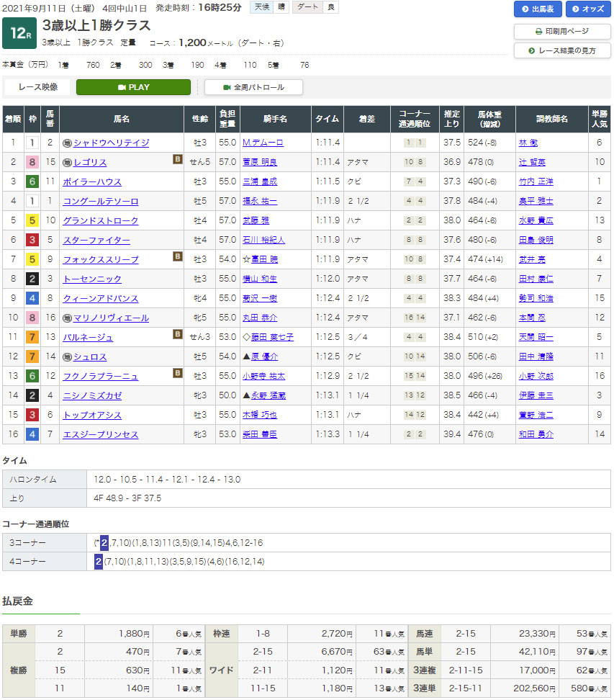614x700 pixels.
Task: Click the B icon in フォックススリープ's row
Action: 177,256
